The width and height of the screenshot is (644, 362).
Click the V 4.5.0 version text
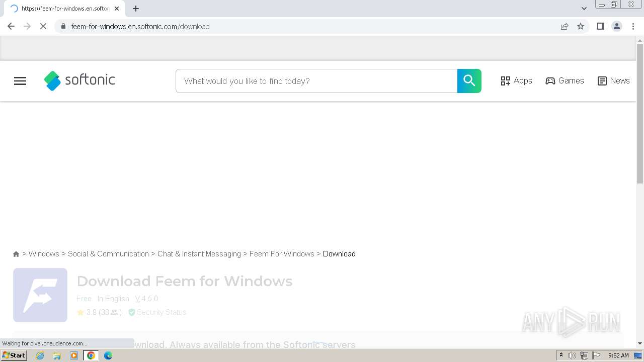click(x=146, y=299)
